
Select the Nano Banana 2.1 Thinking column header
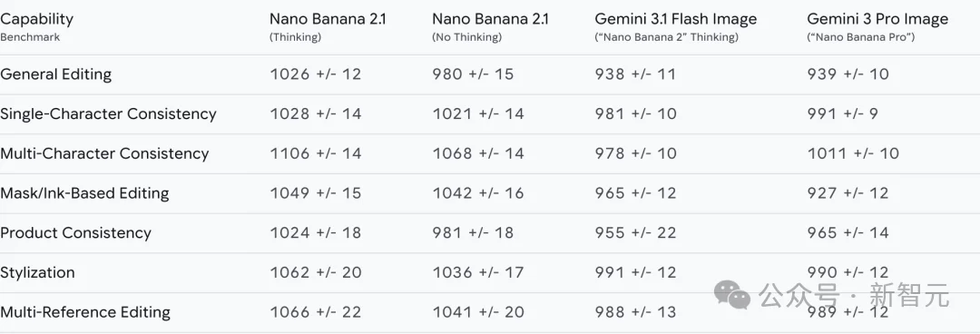[328, 25]
